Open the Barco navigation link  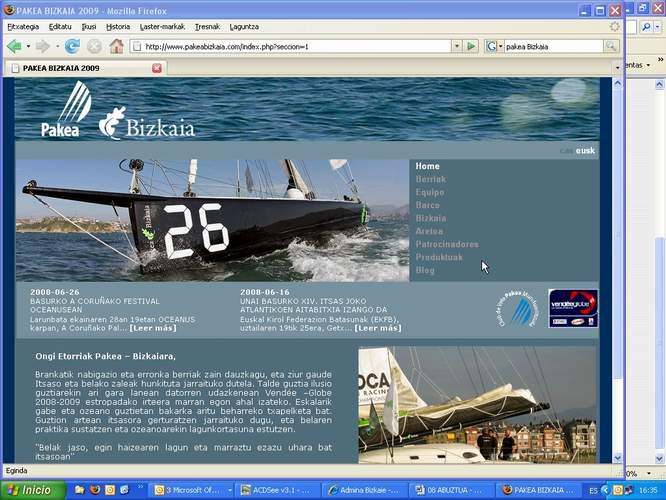tap(427, 205)
